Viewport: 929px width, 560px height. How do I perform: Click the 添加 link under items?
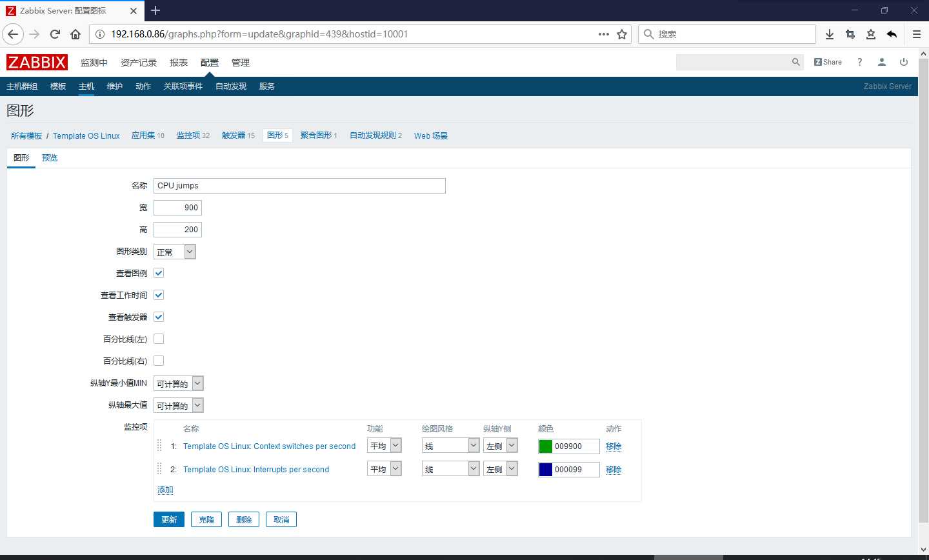coord(165,490)
